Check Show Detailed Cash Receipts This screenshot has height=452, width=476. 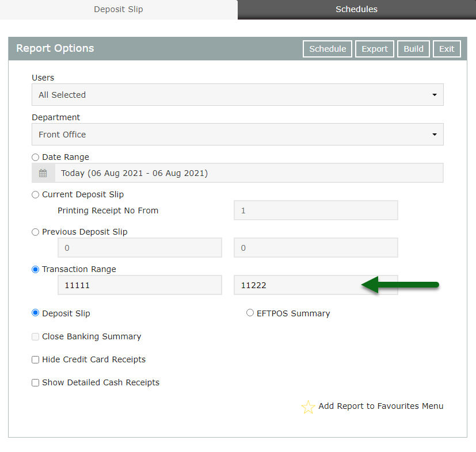point(36,383)
